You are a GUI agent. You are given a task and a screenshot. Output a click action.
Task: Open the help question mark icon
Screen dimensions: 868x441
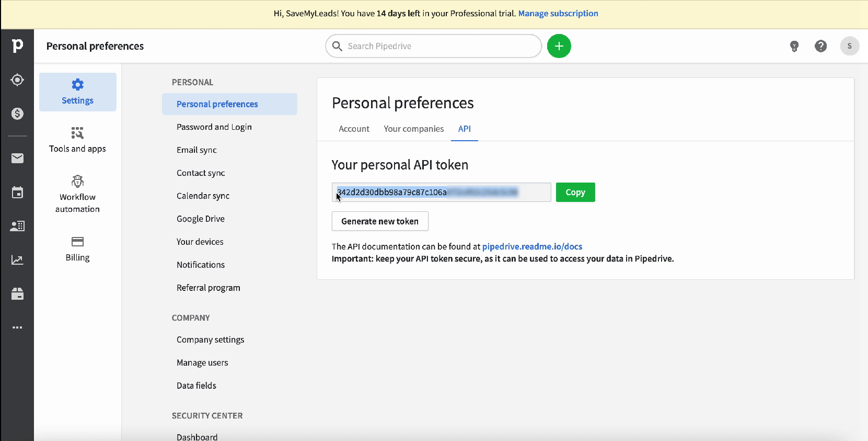[x=821, y=46]
